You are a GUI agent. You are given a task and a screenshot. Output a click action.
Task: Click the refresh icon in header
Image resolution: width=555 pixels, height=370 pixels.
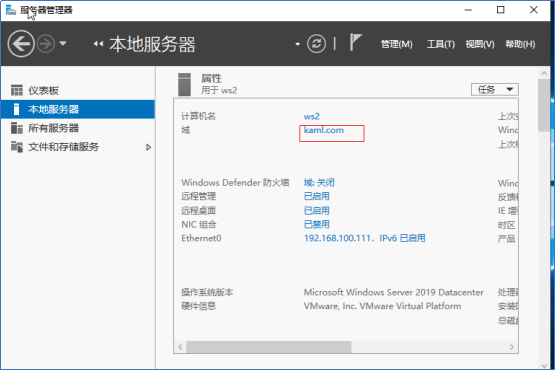click(x=316, y=44)
